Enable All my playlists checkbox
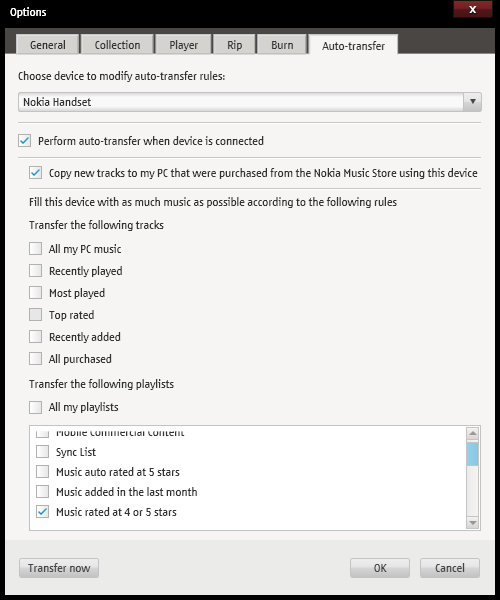Viewport: 500px width, 600px height. pos(36,407)
